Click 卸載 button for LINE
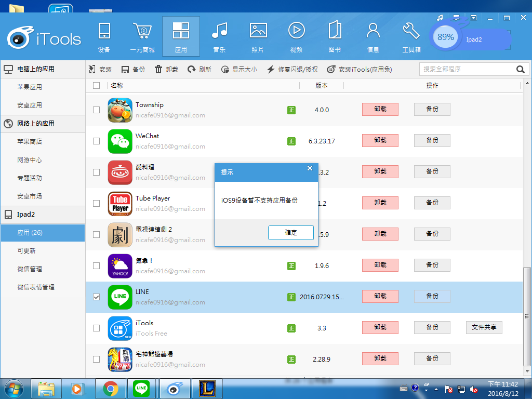The image size is (532, 399). [380, 297]
